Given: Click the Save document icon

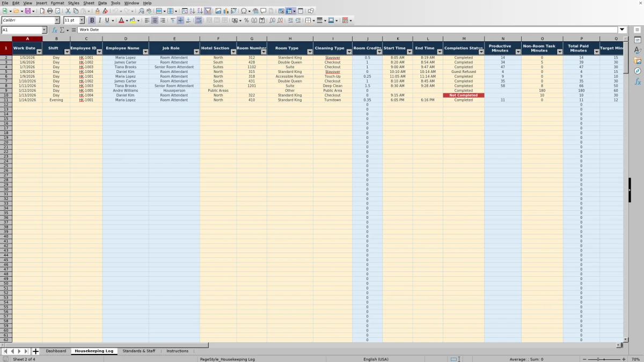Looking at the screenshot, I should point(27,11).
